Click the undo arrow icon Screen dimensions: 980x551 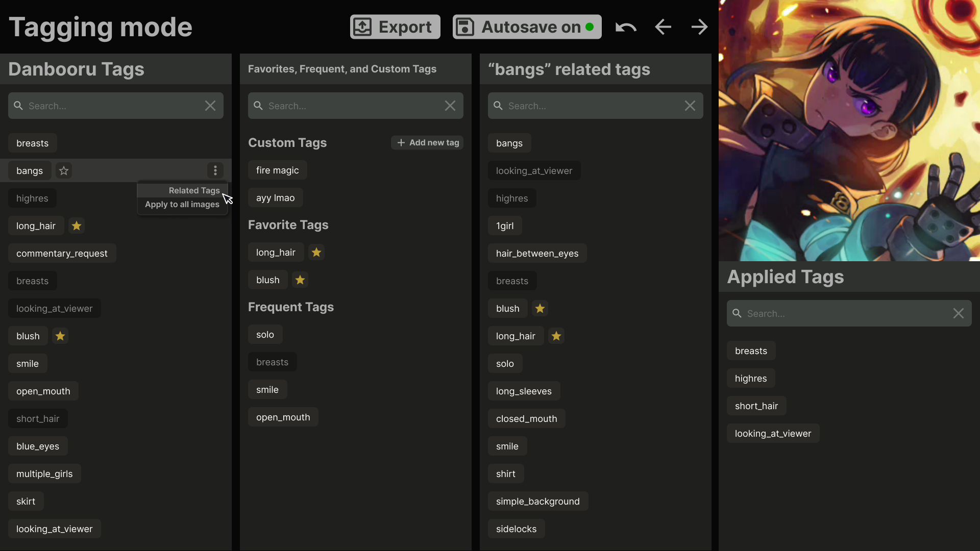626,27
